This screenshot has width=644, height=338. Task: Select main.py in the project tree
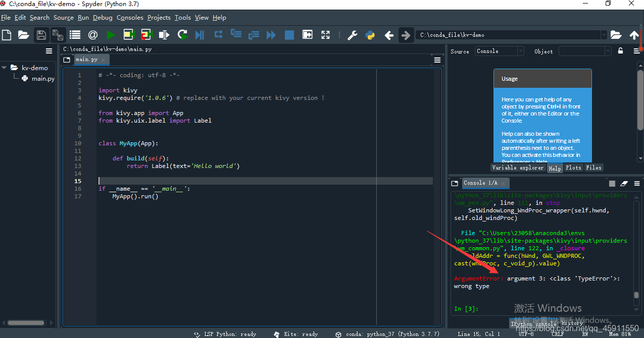tap(43, 78)
